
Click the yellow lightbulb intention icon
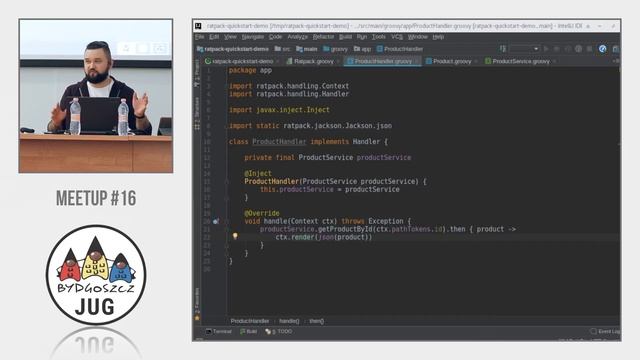(235, 236)
